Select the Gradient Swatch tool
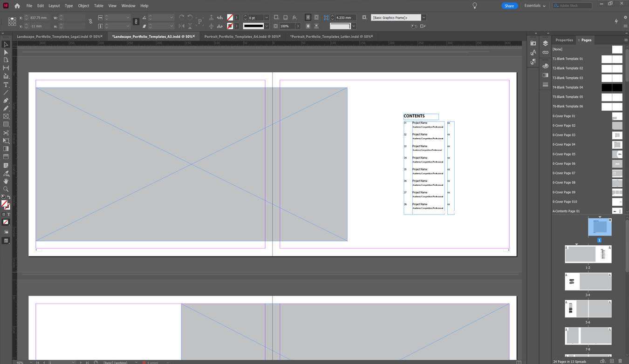Screen dimensions: 629x364 click(6, 149)
